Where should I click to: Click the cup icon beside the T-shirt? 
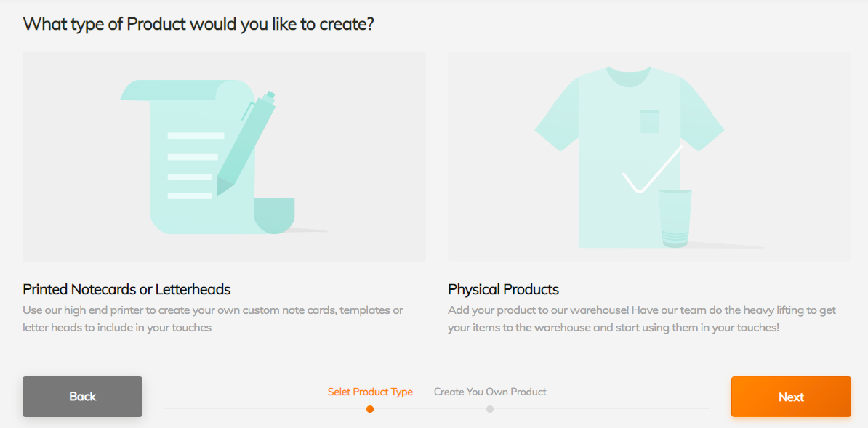pyautogui.click(x=675, y=218)
